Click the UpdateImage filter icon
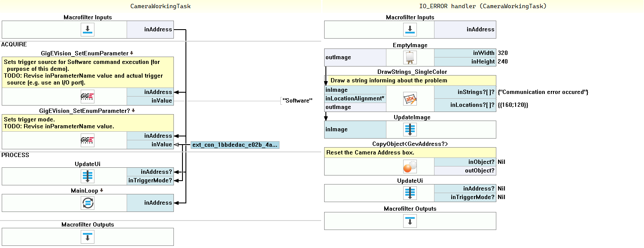This screenshot has height=248, width=644. click(410, 129)
